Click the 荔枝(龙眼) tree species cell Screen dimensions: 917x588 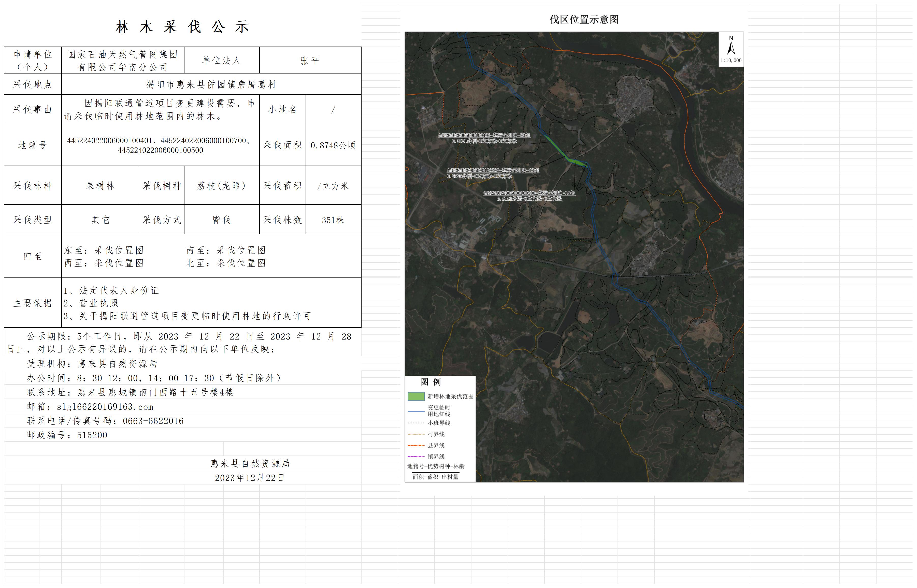coord(221,186)
